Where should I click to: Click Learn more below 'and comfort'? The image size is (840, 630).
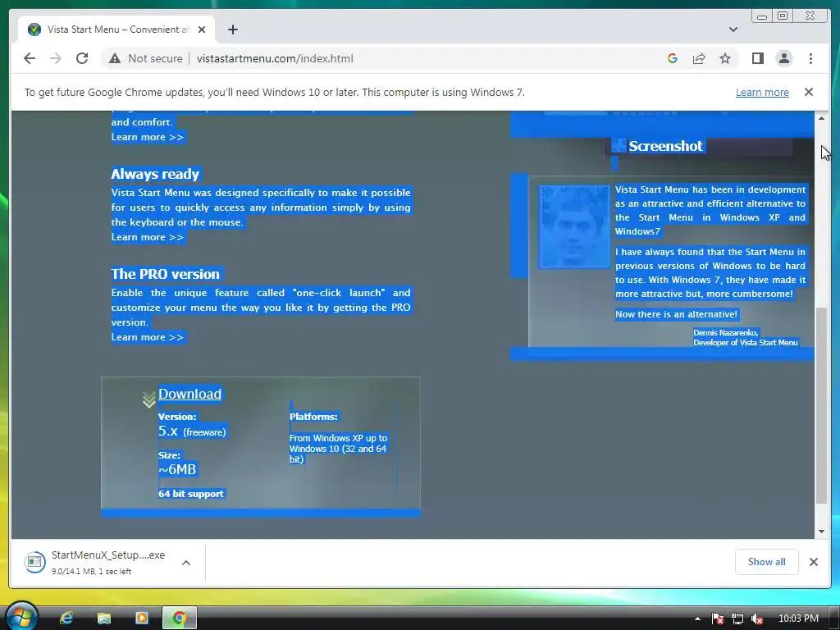[148, 137]
